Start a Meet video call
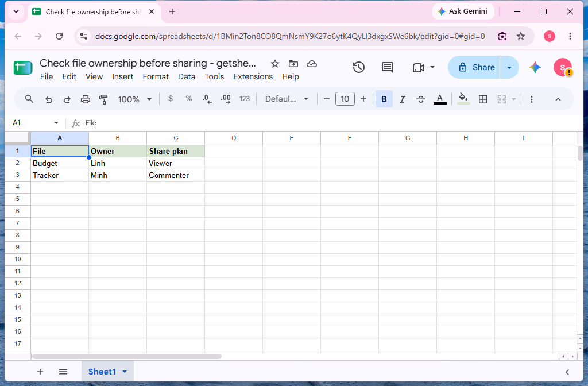Screen dimensions: 588x386 click(418, 68)
